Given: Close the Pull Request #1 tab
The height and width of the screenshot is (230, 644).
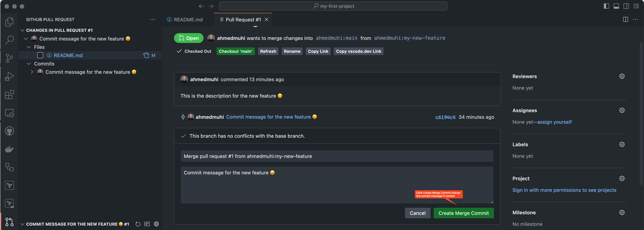Looking at the screenshot, I should point(266,19).
